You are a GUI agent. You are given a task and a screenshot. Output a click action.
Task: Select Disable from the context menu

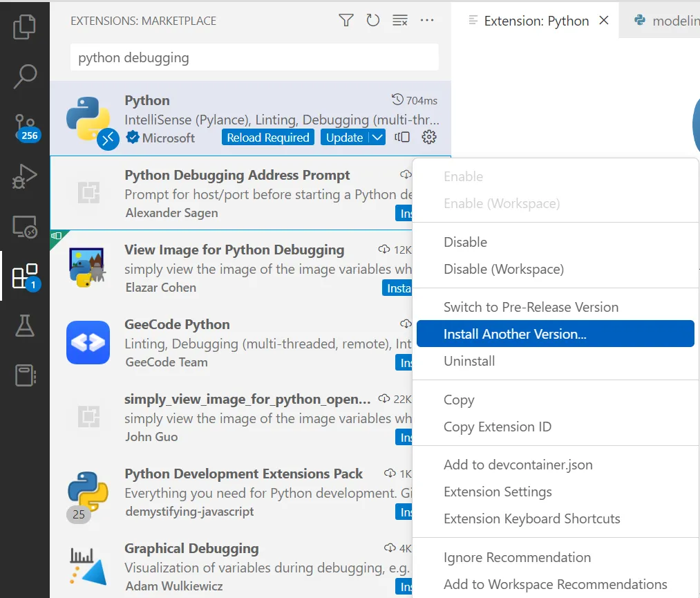[556, 242]
